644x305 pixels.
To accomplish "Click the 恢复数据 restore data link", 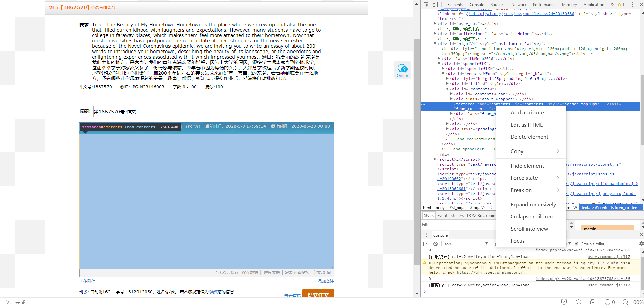I will pyautogui.click(x=272, y=273).
